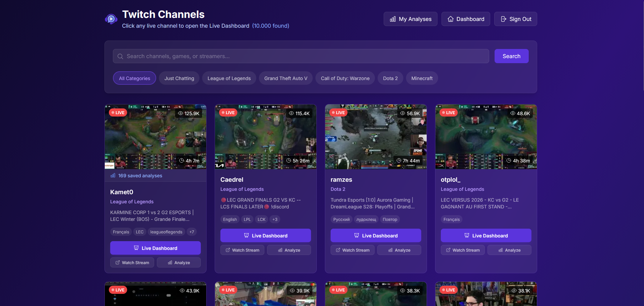This screenshot has height=306, width=644.
Task: Click the magnifier icon in the search field
Action: coord(120,56)
